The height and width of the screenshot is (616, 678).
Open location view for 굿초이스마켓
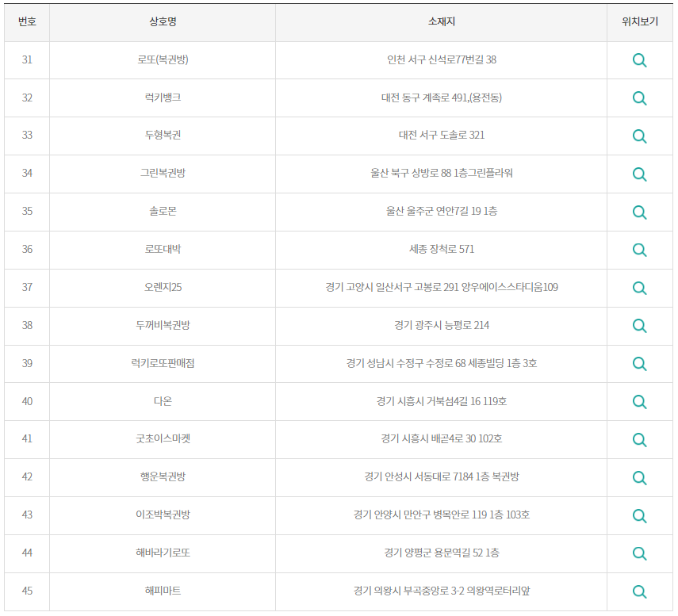coord(639,440)
